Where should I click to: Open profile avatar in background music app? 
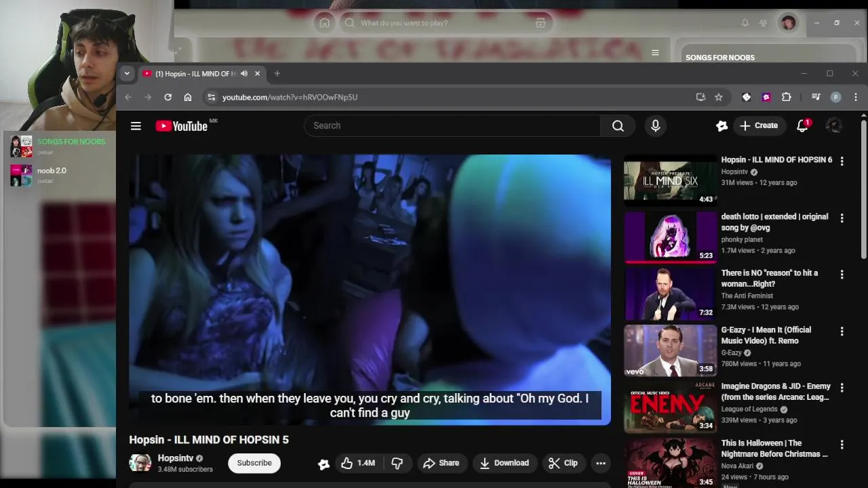pos(788,23)
